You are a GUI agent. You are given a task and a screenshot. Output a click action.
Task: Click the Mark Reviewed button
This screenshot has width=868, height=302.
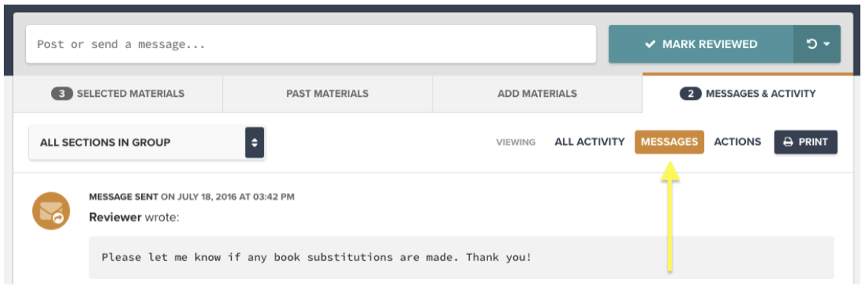[701, 44]
